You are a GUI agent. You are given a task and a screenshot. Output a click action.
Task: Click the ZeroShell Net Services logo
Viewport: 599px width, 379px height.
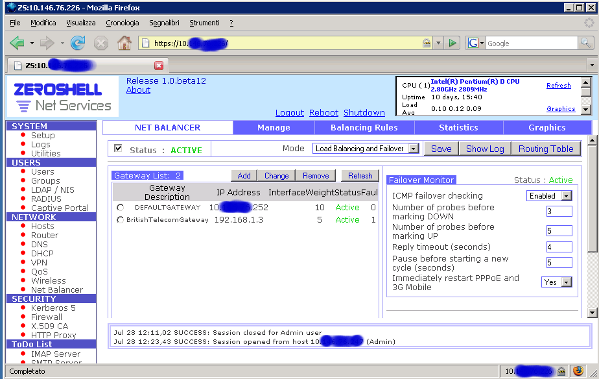pyautogui.click(x=63, y=96)
